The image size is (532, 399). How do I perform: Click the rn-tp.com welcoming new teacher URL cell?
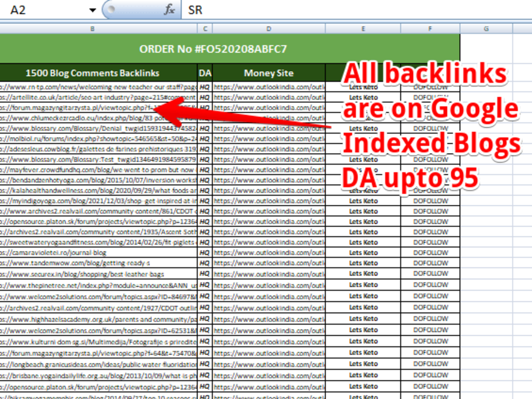click(98, 87)
